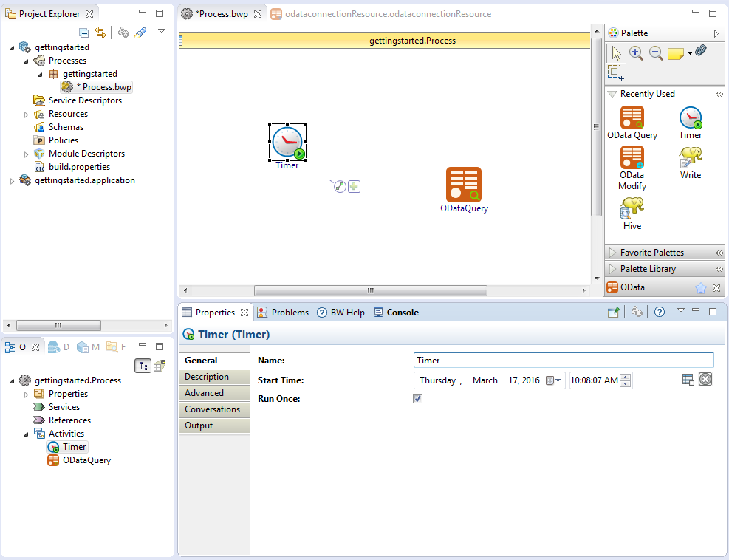Click the clear start time icon
729x560 pixels.
coord(705,380)
